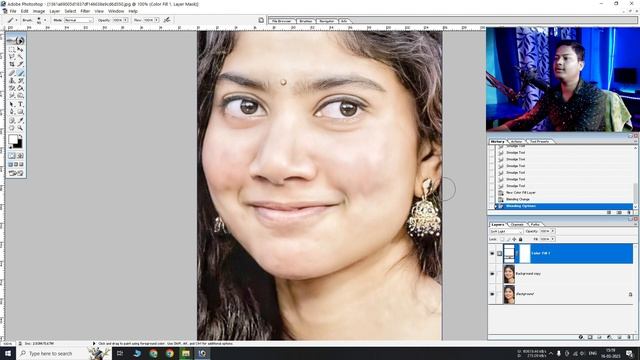Open the Soft Light blend mode dropdown

coord(506,231)
